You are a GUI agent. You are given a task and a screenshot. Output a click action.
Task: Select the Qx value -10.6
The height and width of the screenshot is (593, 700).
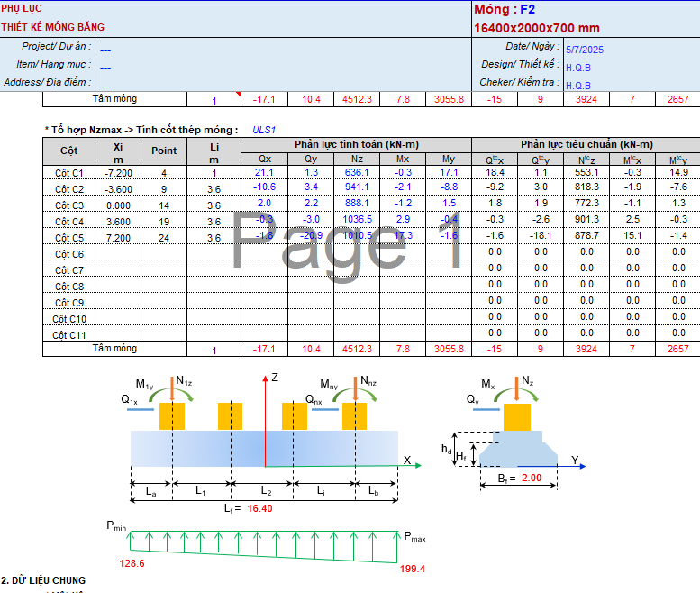point(264,187)
